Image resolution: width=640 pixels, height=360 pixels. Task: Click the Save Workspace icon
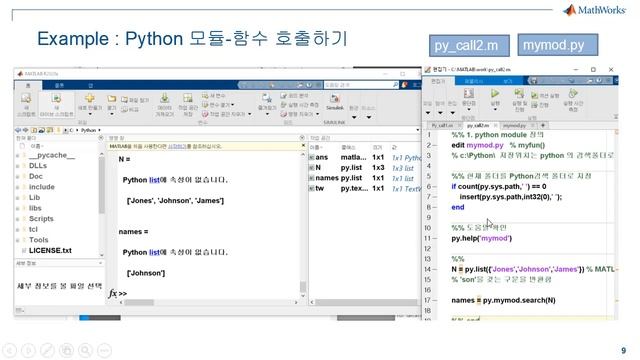tap(187, 98)
